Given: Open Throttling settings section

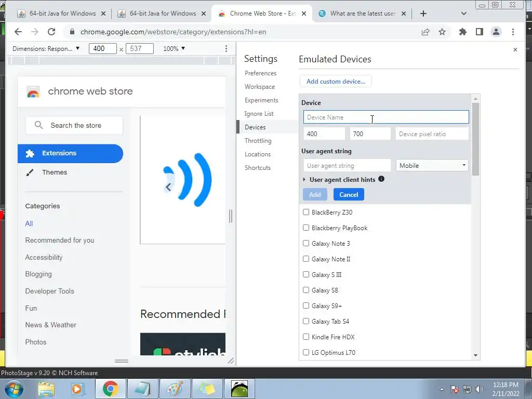Looking at the screenshot, I should (x=258, y=141).
